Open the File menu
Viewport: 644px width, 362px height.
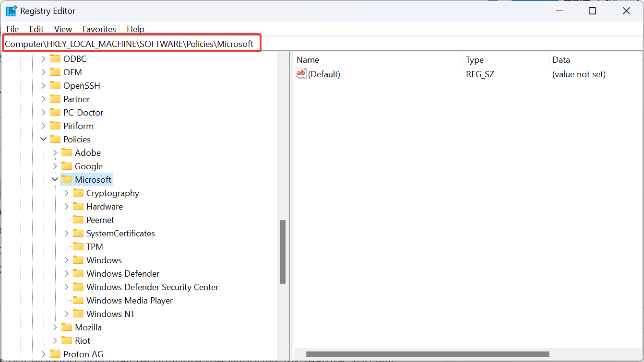12,29
